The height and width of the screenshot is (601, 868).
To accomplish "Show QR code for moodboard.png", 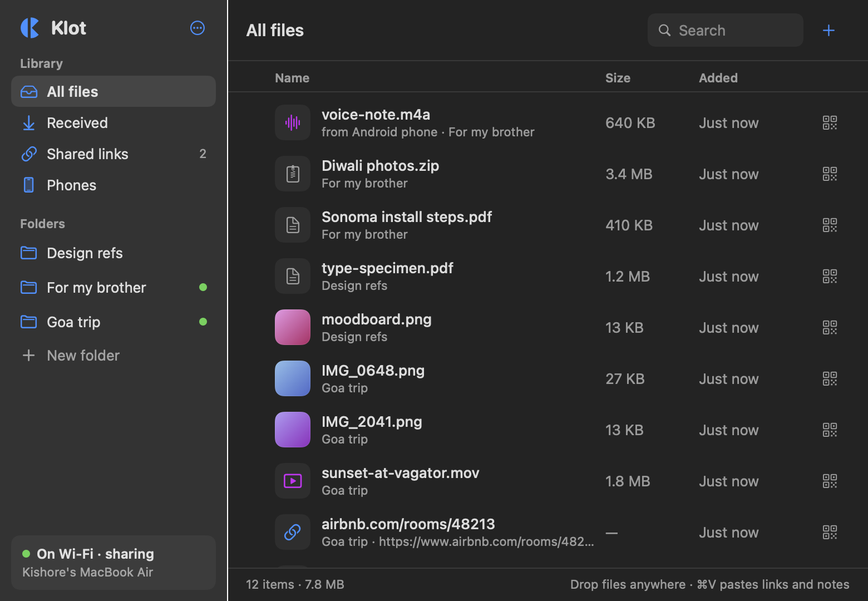I will 830,327.
